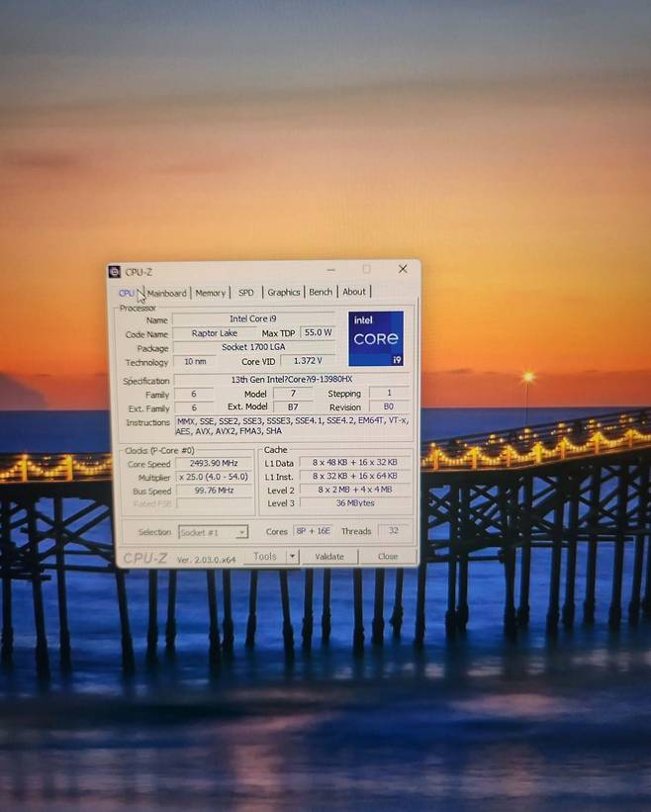Close the CPU-Z window with X
651x812 pixels.
click(403, 269)
